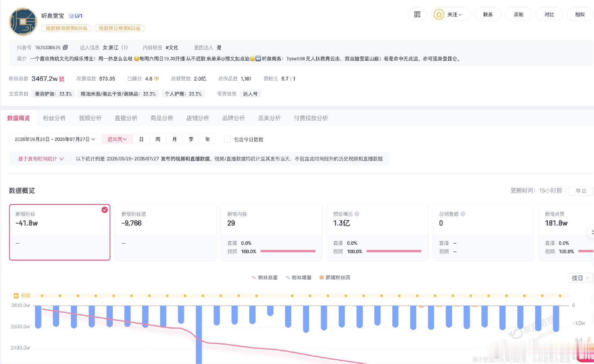Click the 录制 button
The width and height of the screenshot is (594, 364).
click(518, 14)
